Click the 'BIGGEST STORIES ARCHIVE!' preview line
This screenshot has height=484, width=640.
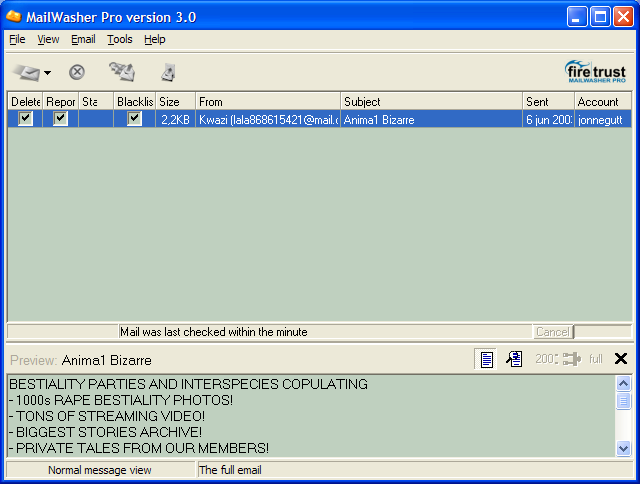105,432
